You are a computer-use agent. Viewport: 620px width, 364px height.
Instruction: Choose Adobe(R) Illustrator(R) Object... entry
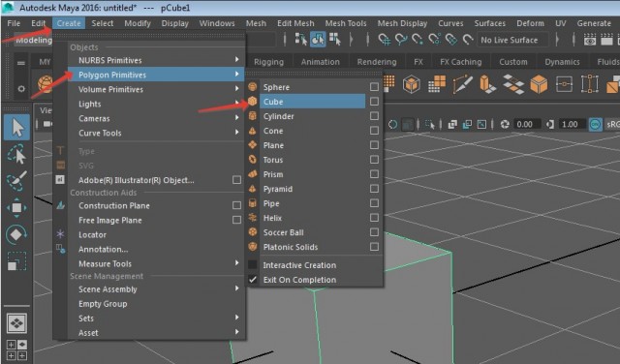coord(137,180)
